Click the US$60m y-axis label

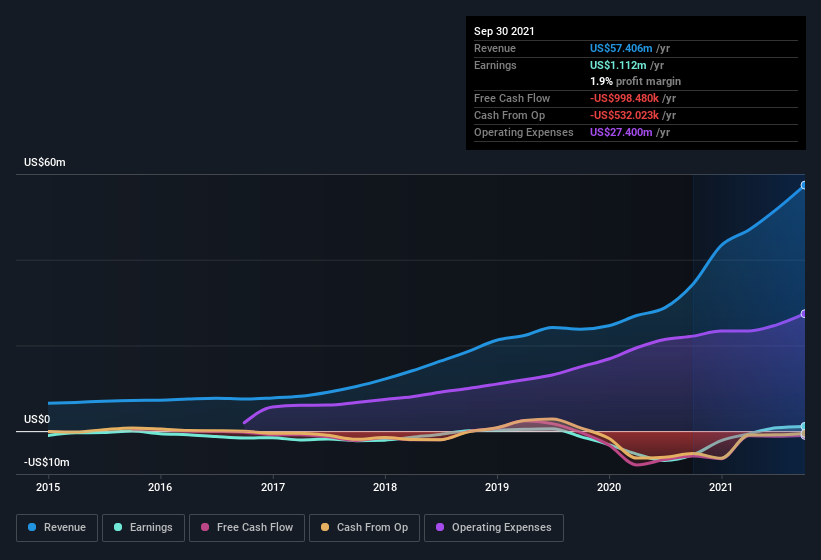[x=45, y=162]
